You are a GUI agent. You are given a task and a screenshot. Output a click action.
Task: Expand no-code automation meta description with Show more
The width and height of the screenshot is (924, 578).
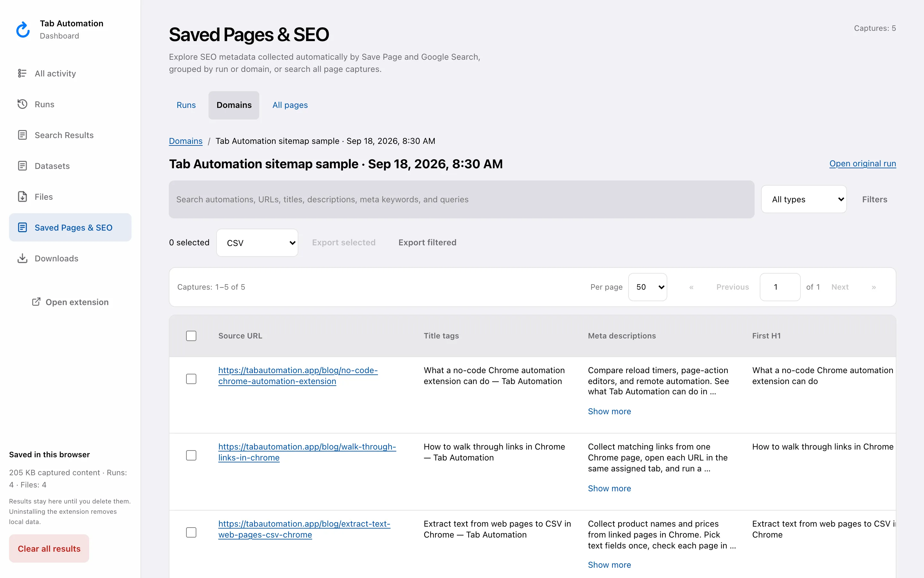609,411
